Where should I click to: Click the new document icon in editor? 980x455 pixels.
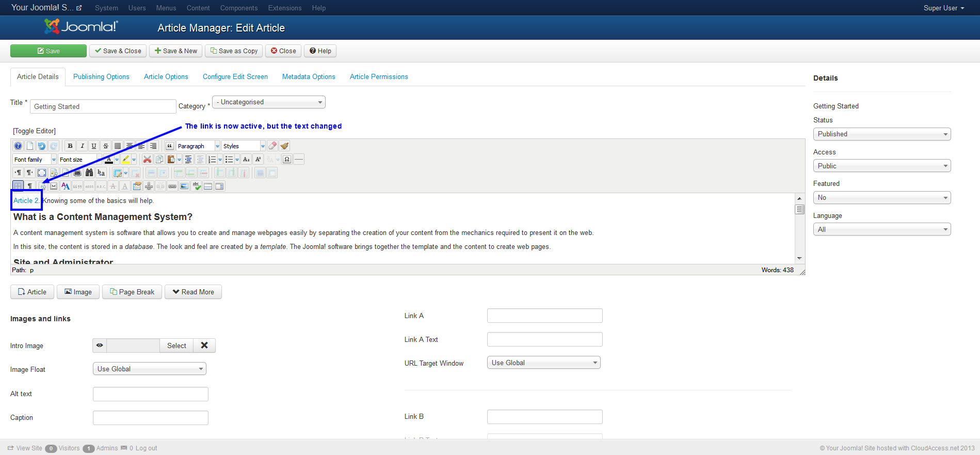(x=30, y=146)
